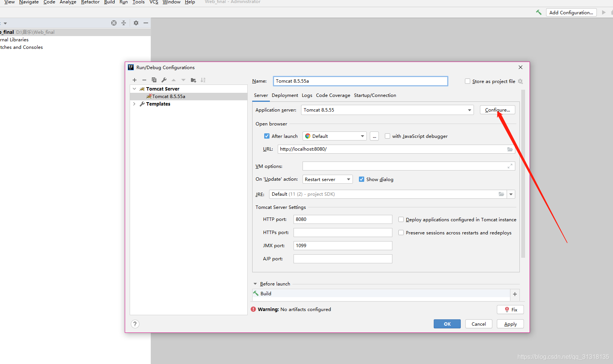Click the create new folder icon
613x364 pixels.
193,80
